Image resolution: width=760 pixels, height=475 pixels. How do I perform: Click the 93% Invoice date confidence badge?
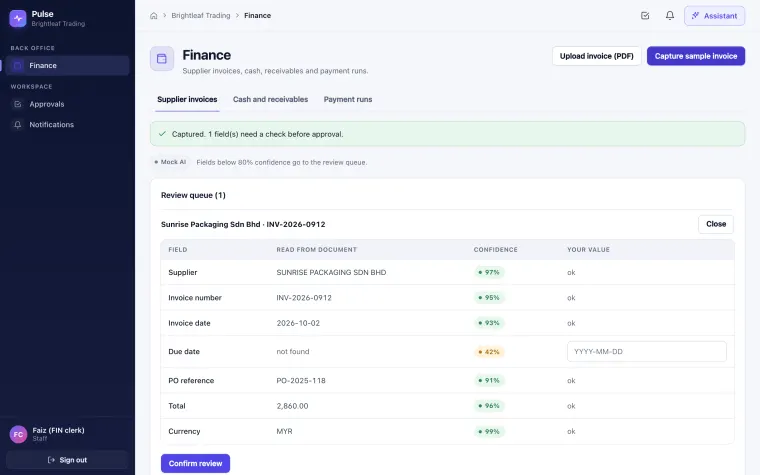click(489, 323)
